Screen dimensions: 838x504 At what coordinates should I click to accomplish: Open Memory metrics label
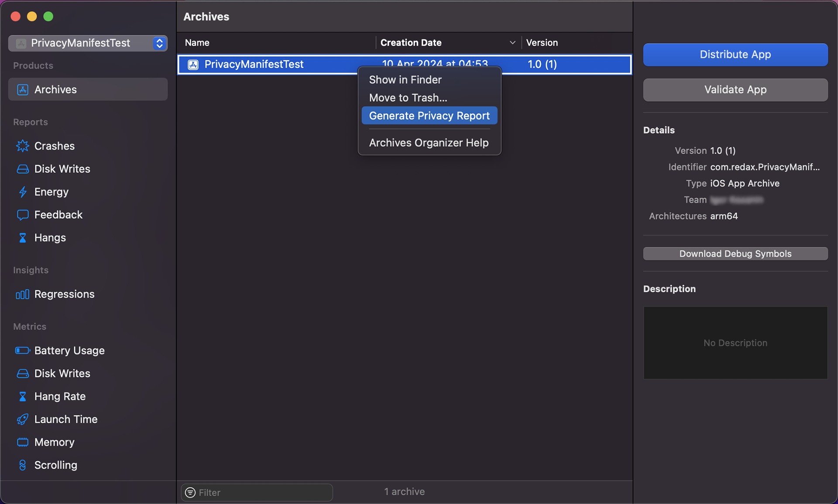pos(55,442)
